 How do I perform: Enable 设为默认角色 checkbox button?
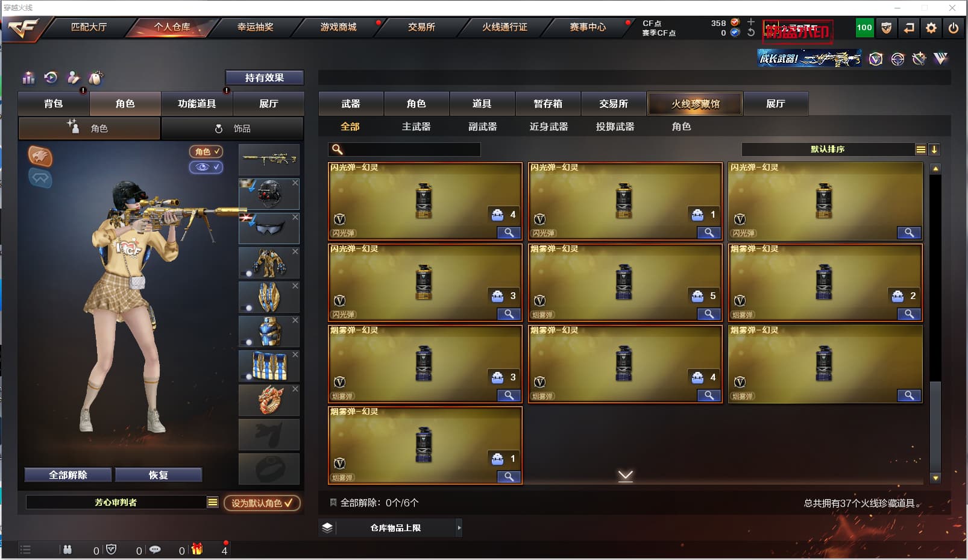click(x=262, y=503)
